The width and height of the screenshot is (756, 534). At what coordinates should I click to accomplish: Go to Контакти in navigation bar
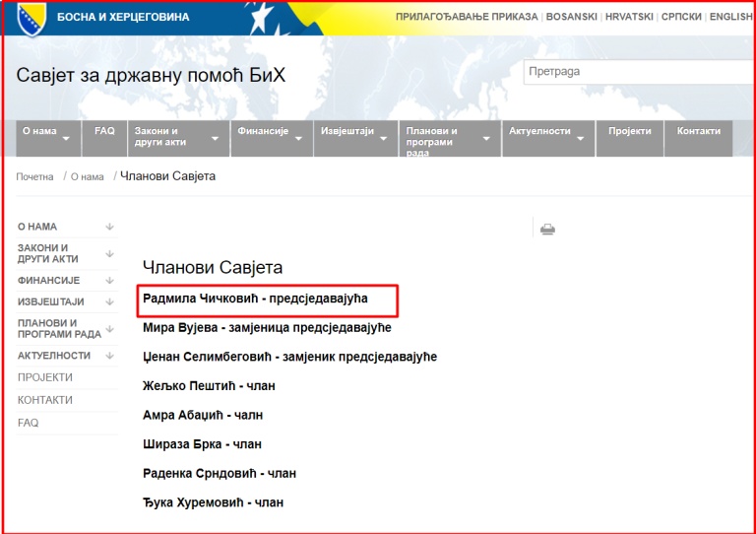[698, 131]
